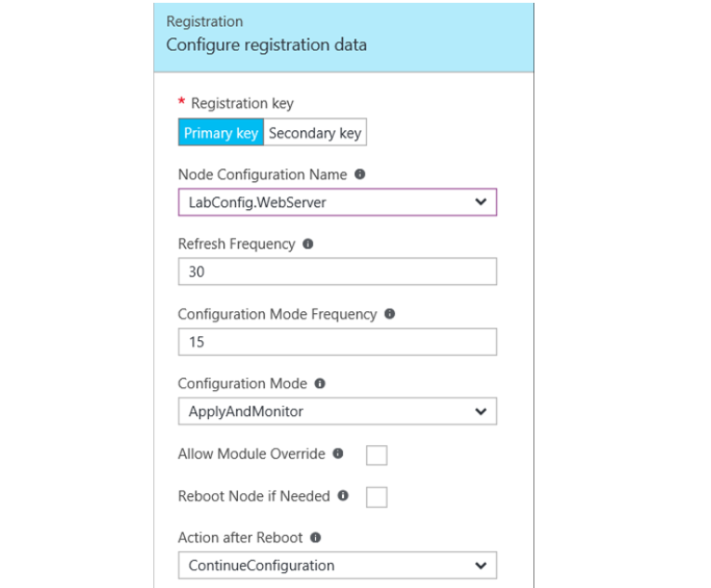Click the Configure registration data header
The image size is (711, 588).
(x=266, y=45)
